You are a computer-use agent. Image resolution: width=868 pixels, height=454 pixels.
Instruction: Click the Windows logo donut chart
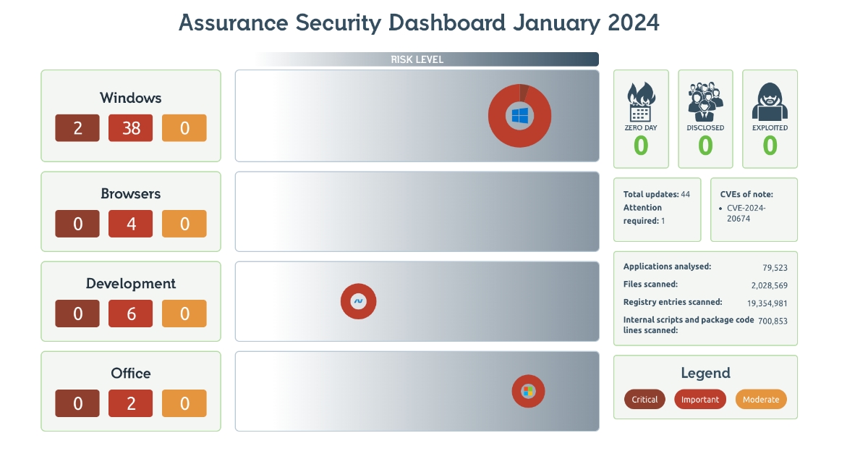click(x=519, y=116)
